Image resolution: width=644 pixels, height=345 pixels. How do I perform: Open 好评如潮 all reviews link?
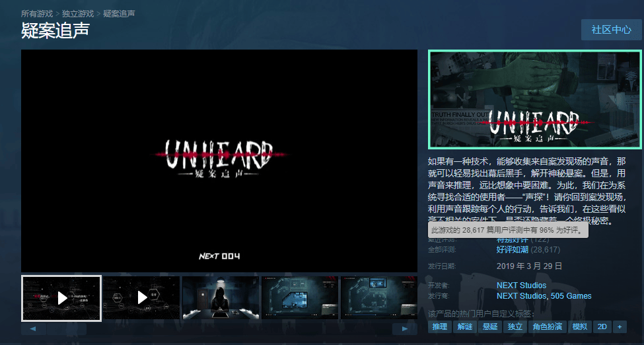pos(512,250)
